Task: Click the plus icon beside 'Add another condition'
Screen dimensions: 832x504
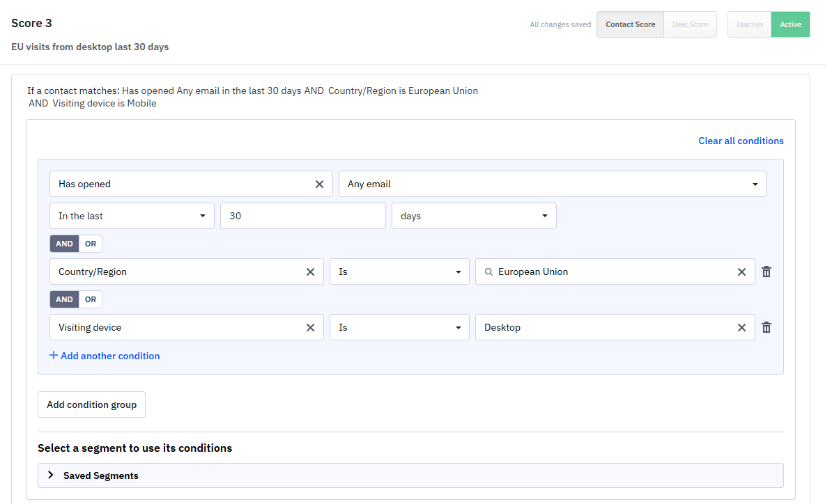Action: click(x=54, y=356)
